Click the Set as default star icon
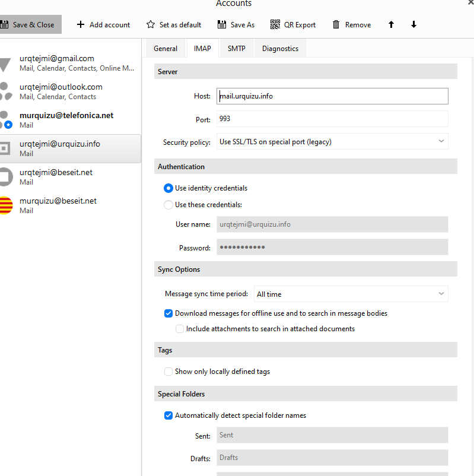 151,25
